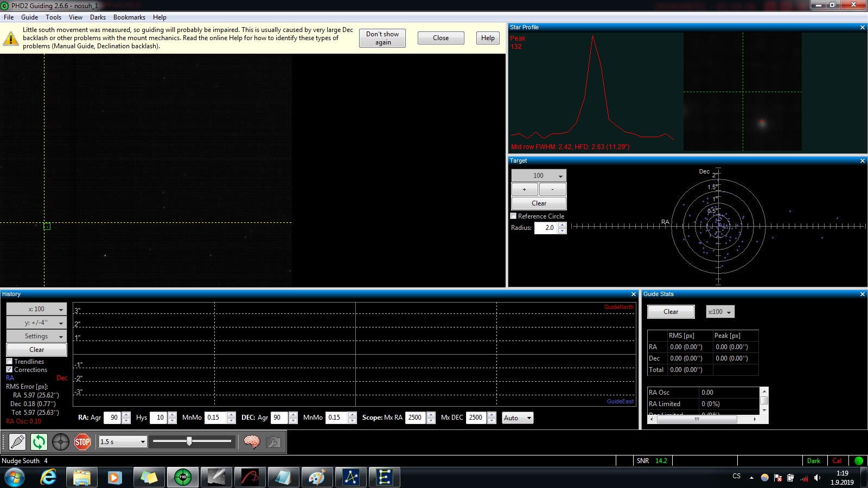The height and width of the screenshot is (488, 868).
Task: Click the crosshair guide icon
Action: point(60,442)
